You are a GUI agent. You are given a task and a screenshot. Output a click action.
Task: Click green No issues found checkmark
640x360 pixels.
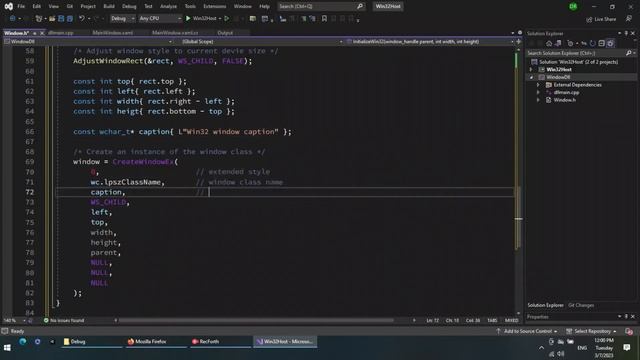click(x=46, y=320)
